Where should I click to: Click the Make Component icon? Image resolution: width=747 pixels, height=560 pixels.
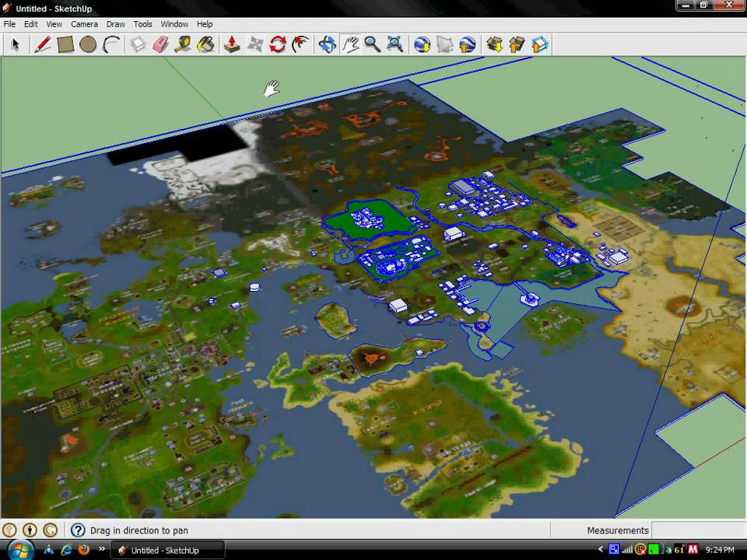pos(139,45)
